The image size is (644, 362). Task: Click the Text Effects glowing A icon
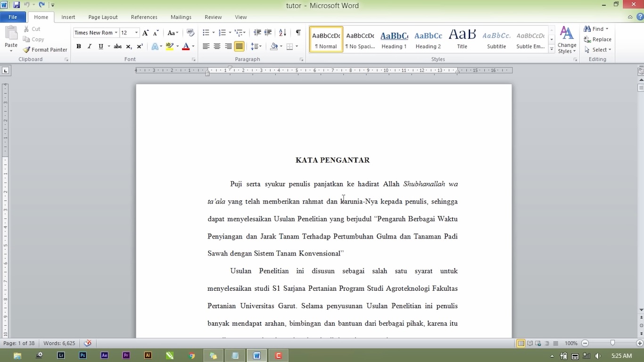click(155, 46)
